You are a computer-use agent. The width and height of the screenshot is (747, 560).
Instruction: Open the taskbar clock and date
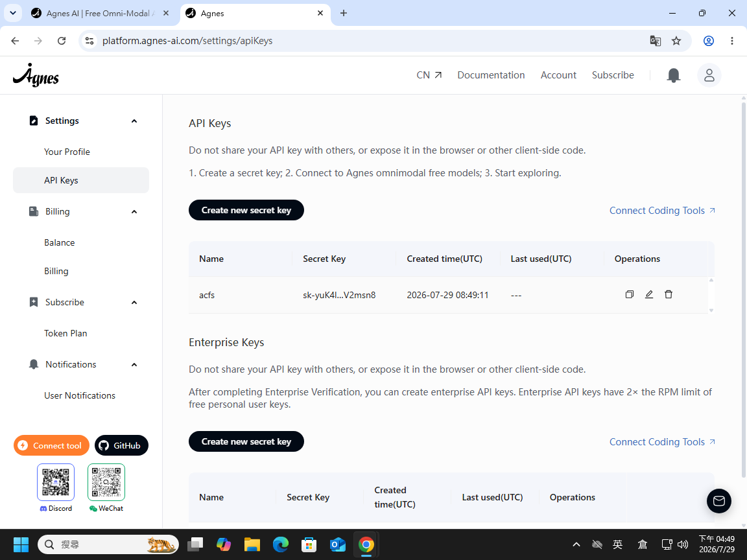point(717,544)
